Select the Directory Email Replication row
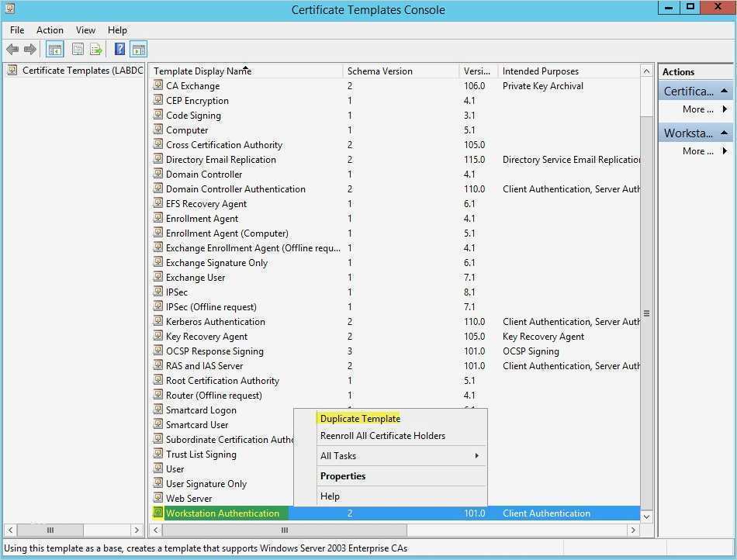 coord(396,159)
